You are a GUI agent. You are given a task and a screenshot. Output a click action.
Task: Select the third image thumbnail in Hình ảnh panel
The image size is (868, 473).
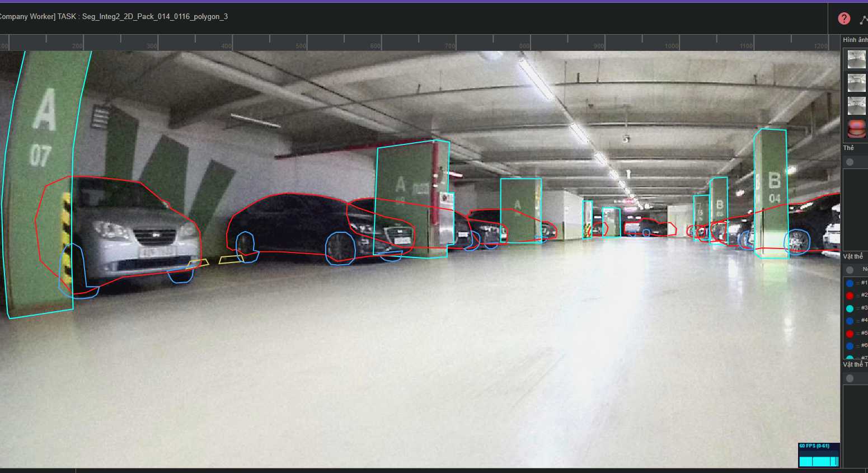pos(856,106)
